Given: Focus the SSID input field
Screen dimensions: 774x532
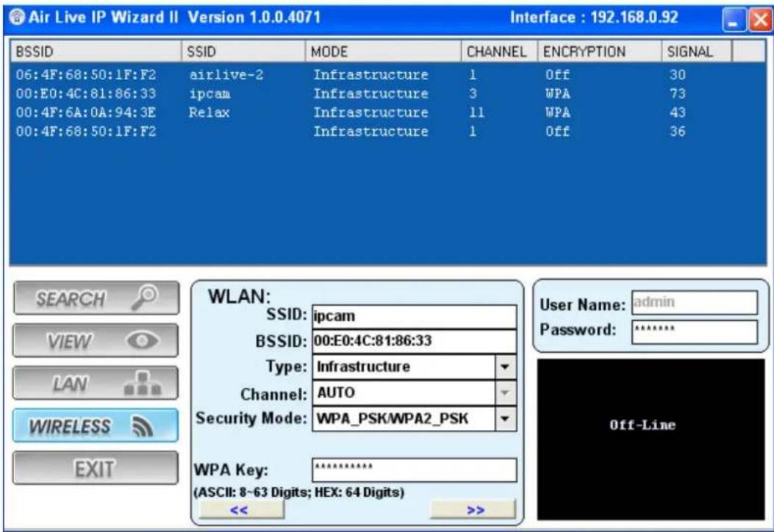Looking at the screenshot, I should click(x=414, y=317).
